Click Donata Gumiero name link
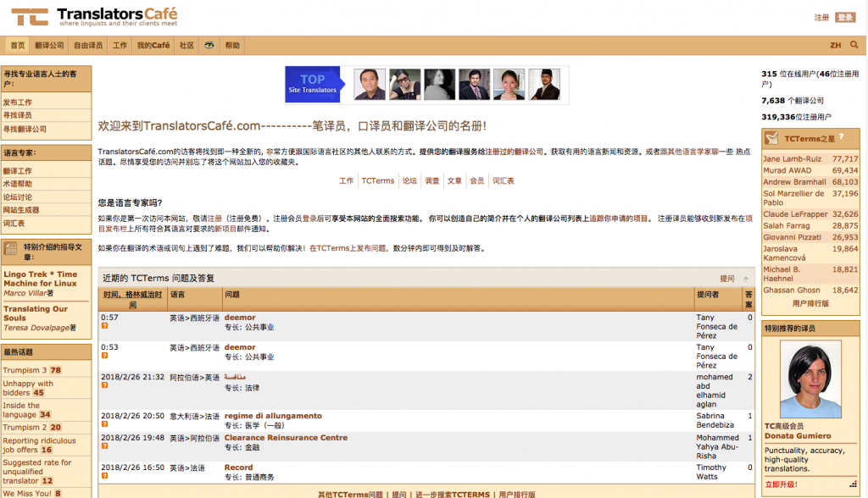Image resolution: width=868 pixels, height=498 pixels. 798,436
